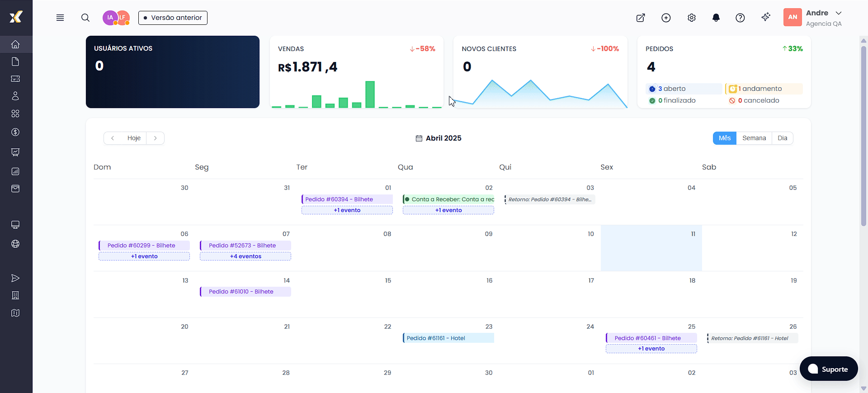Expand the Andre user account dropdown

click(x=839, y=13)
